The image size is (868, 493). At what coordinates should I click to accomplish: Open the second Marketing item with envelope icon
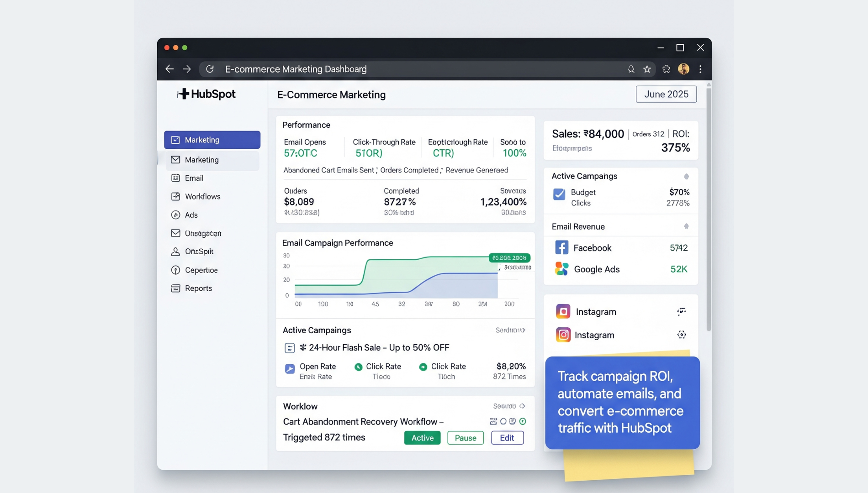point(212,160)
